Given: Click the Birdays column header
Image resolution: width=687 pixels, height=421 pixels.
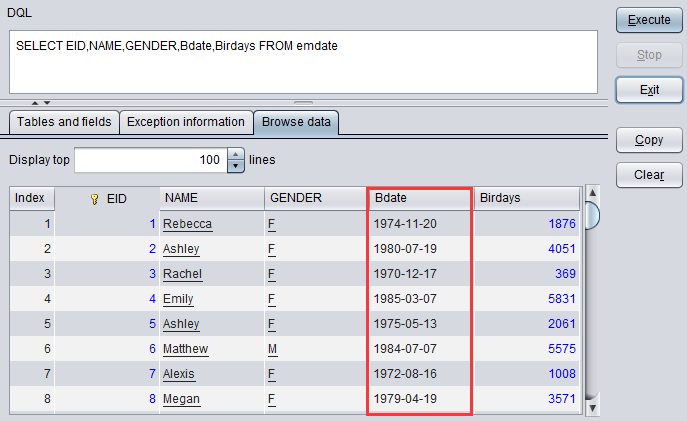Looking at the screenshot, I should click(x=526, y=198).
